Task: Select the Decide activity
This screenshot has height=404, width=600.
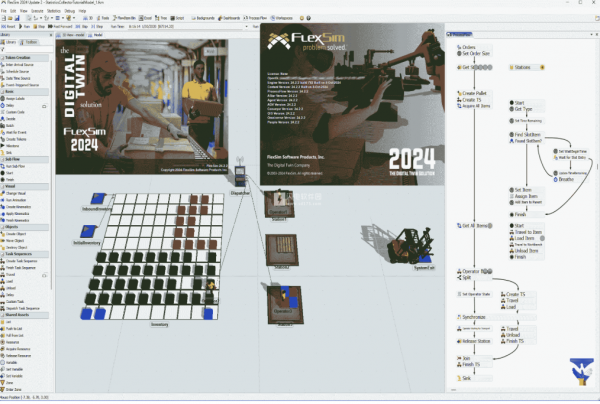Action: coord(10,119)
